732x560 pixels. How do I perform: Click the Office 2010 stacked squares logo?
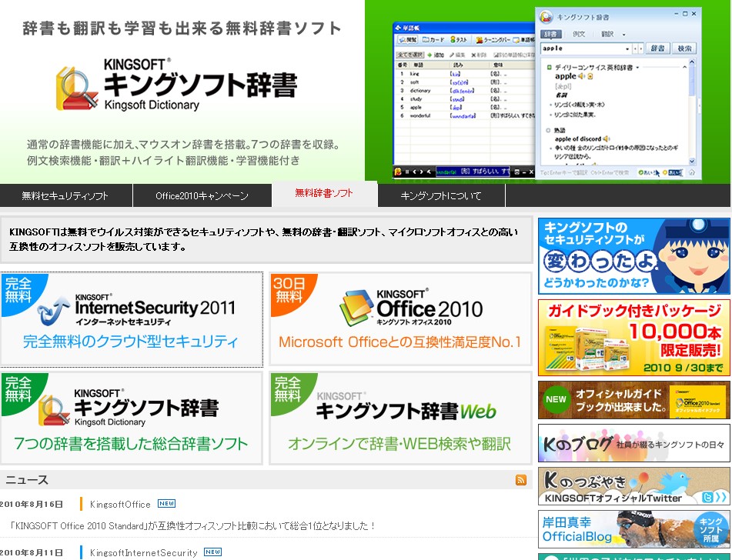tap(356, 308)
